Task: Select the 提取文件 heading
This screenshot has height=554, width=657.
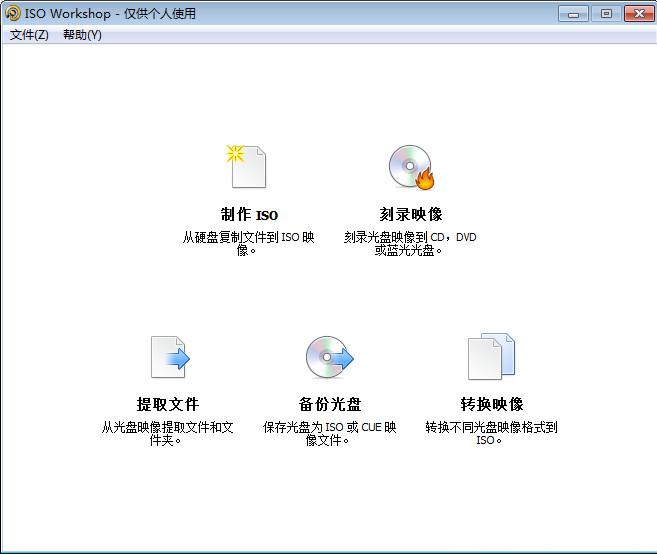Action: [168, 404]
